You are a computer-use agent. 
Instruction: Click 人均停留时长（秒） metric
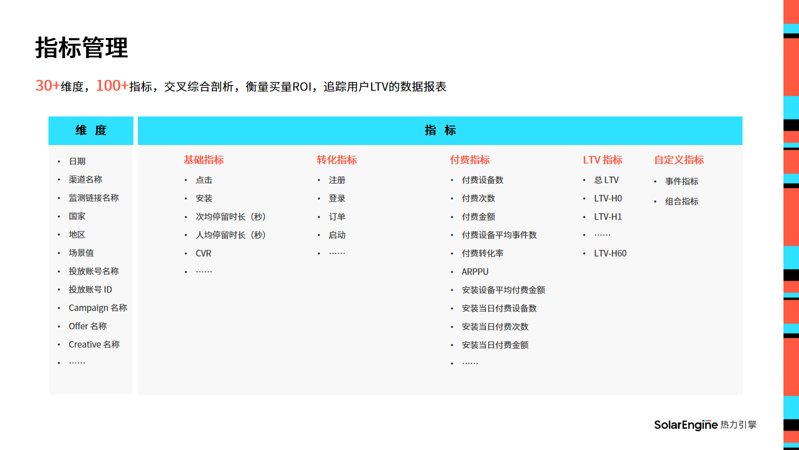click(x=231, y=235)
